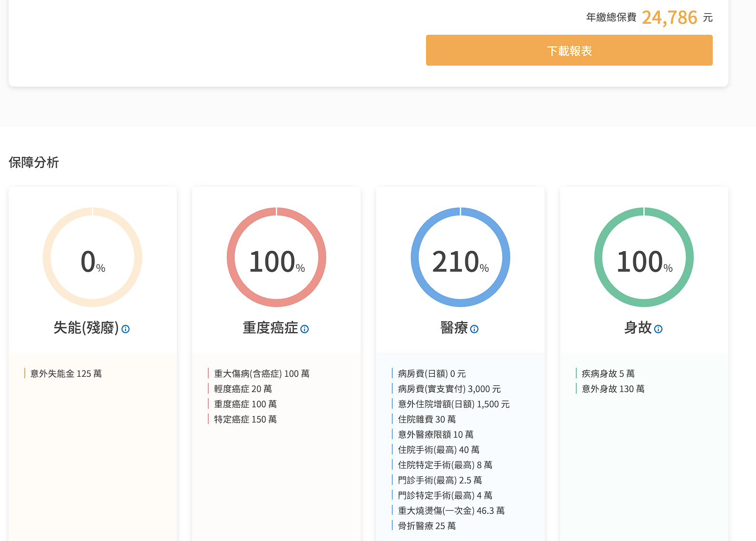Show info tooltip next to 醫療
This screenshot has width=756, height=541.
(474, 329)
